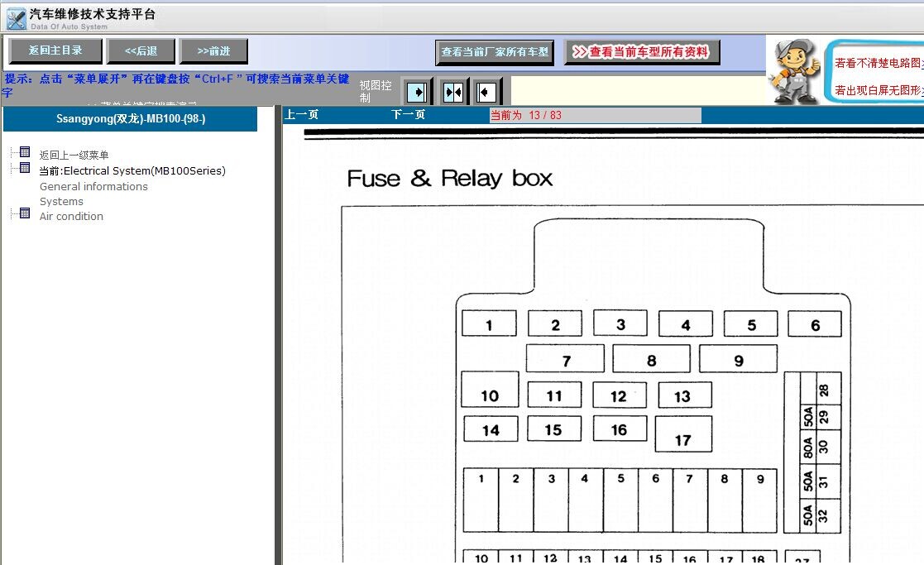924x565 pixels.
Task: Go to next page via 下一页
Action: pyautogui.click(x=408, y=114)
